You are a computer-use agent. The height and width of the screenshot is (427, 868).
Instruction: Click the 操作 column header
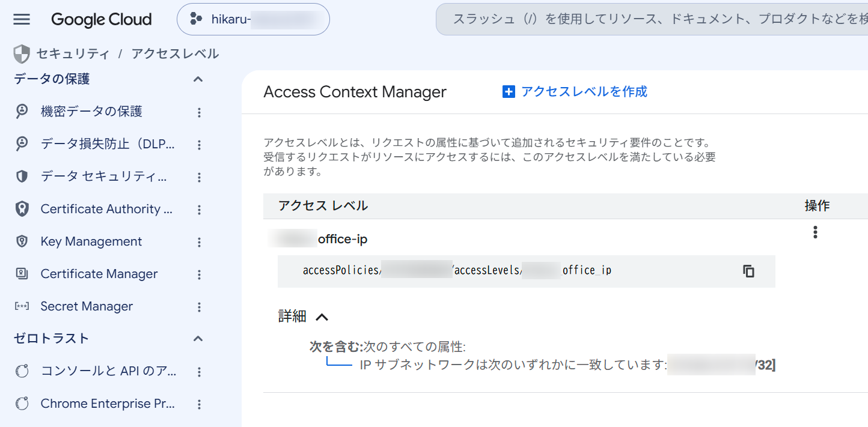817,206
